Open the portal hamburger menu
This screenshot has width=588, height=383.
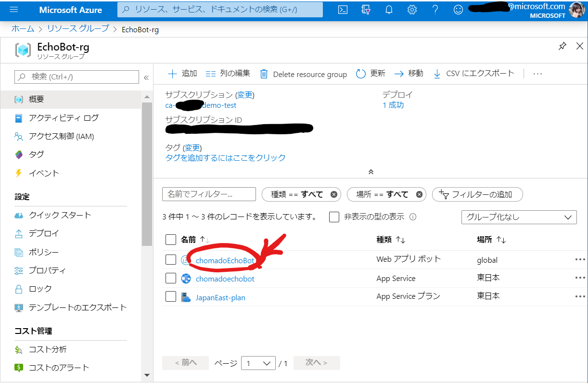[x=13, y=10]
